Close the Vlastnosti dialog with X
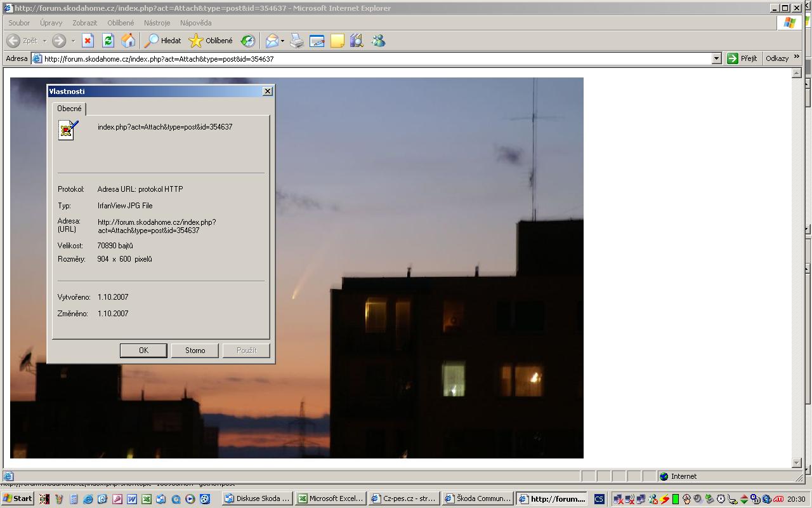Viewport: 812px width, 508px height. click(x=268, y=91)
